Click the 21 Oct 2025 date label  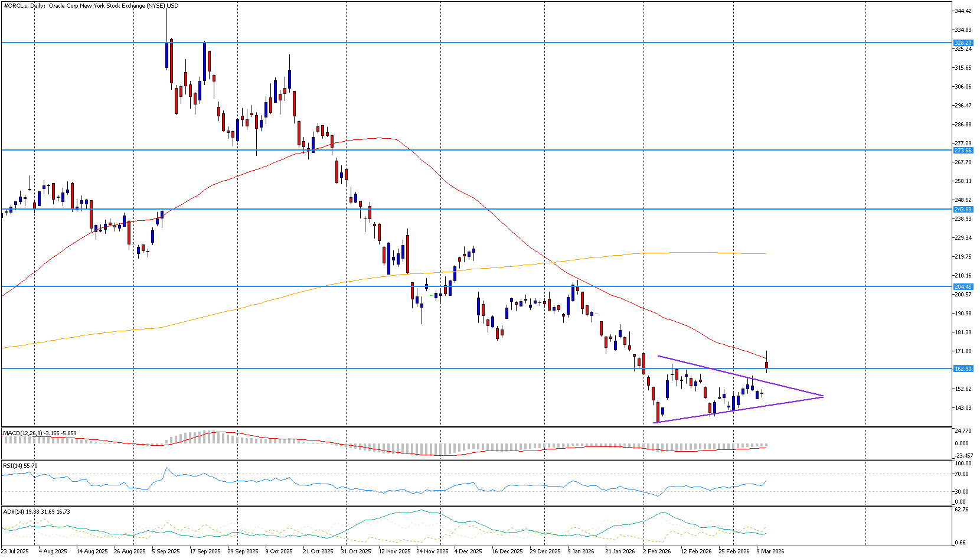[318, 552]
